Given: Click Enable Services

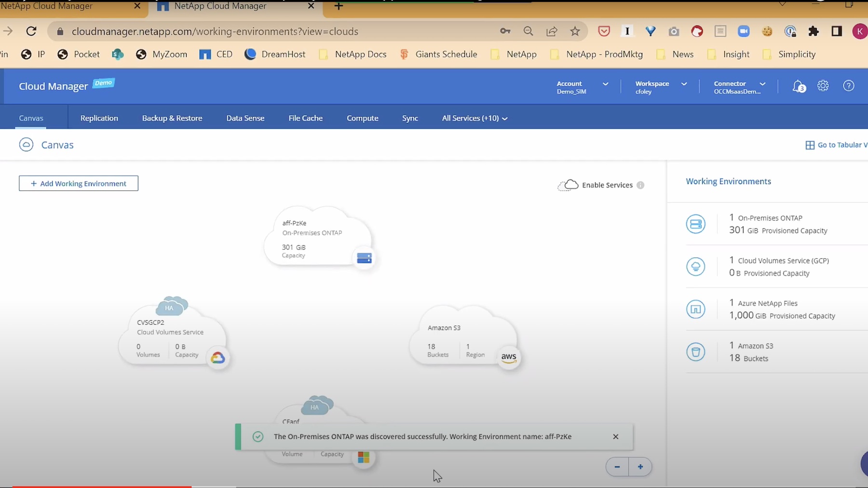Looking at the screenshot, I should click(607, 185).
